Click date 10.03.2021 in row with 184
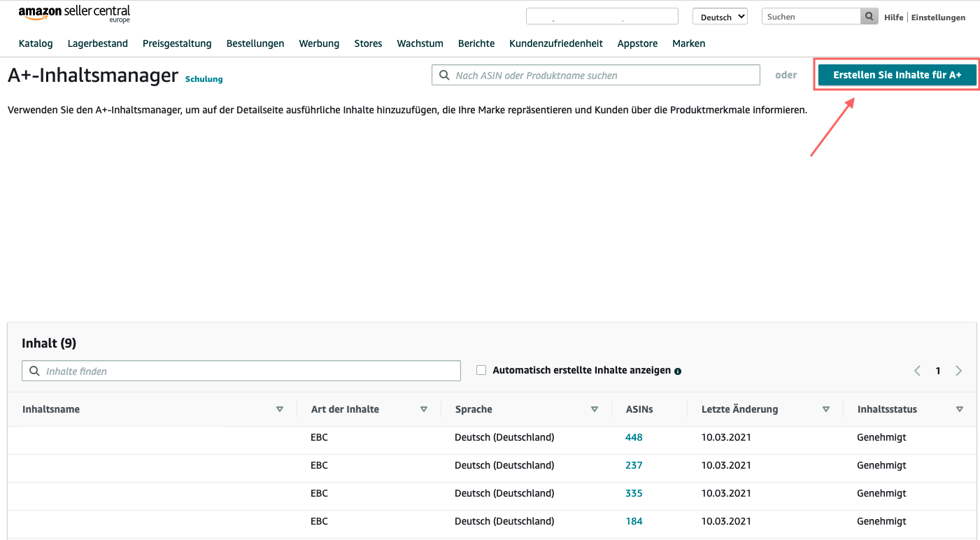Image resolution: width=980 pixels, height=540 pixels. [x=726, y=521]
